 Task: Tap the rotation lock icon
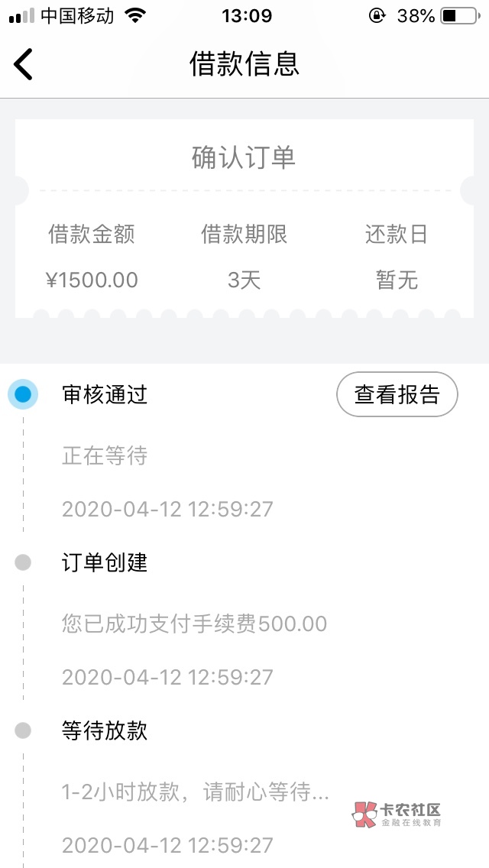(x=377, y=16)
